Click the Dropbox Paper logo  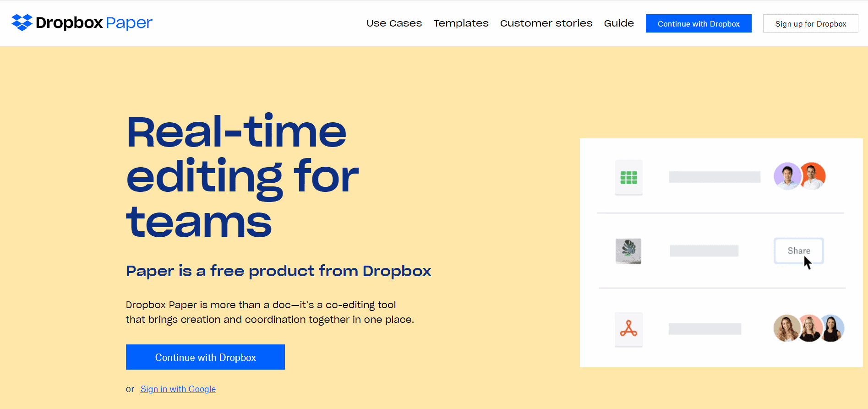point(82,22)
